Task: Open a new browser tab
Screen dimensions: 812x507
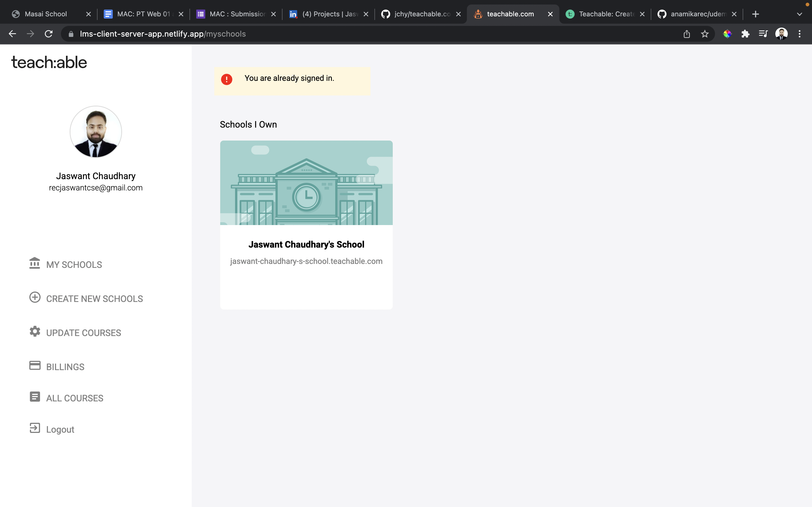Action: pos(756,14)
